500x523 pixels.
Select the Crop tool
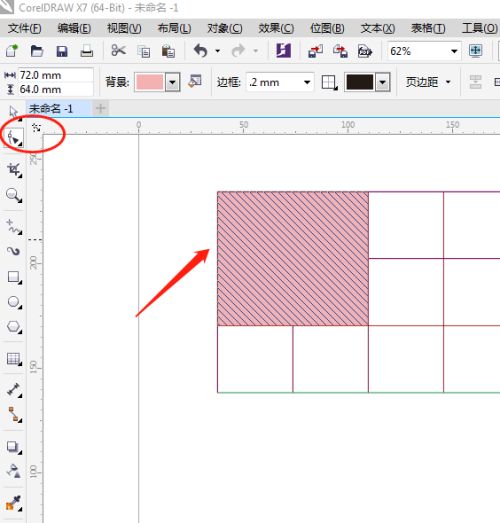[x=14, y=170]
